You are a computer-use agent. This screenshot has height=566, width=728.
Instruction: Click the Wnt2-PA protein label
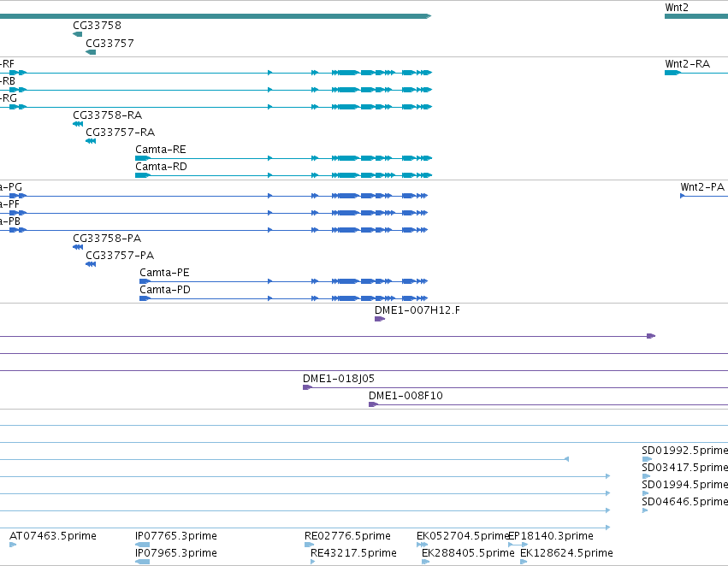702,187
